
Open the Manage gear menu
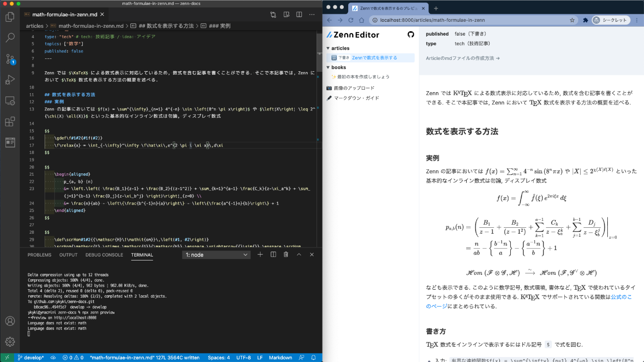[x=10, y=342]
